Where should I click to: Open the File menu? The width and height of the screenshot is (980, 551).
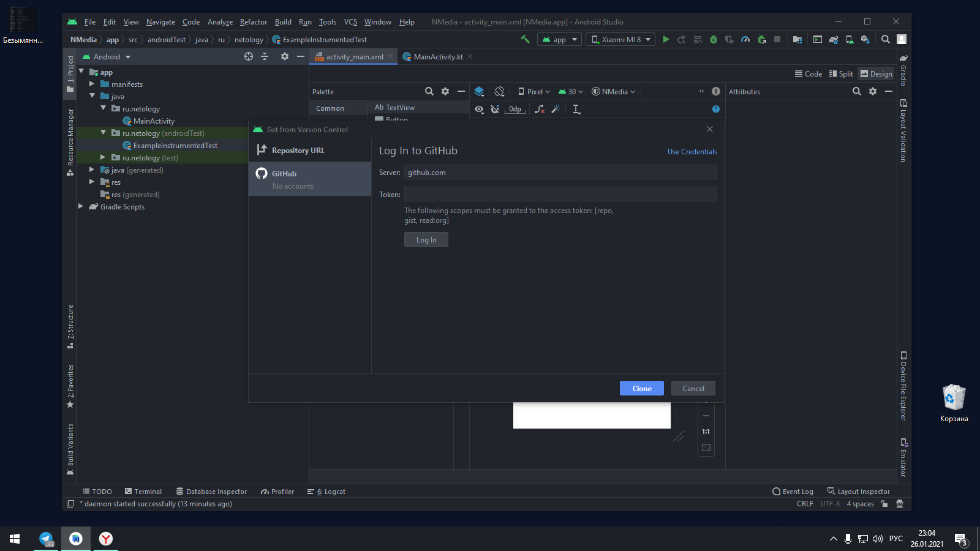[89, 21]
